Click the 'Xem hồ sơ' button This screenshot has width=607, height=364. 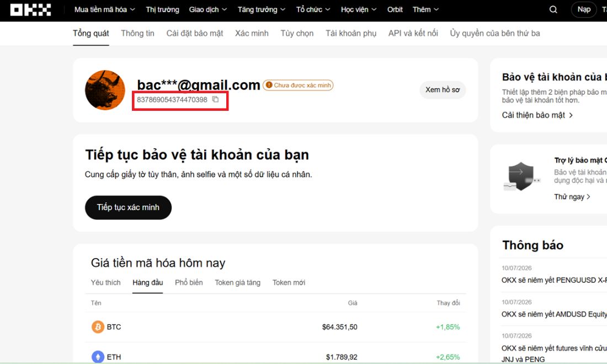[443, 90]
